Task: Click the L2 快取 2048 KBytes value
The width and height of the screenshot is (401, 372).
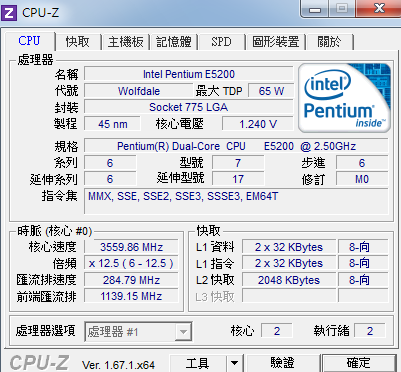Action: click(x=289, y=280)
